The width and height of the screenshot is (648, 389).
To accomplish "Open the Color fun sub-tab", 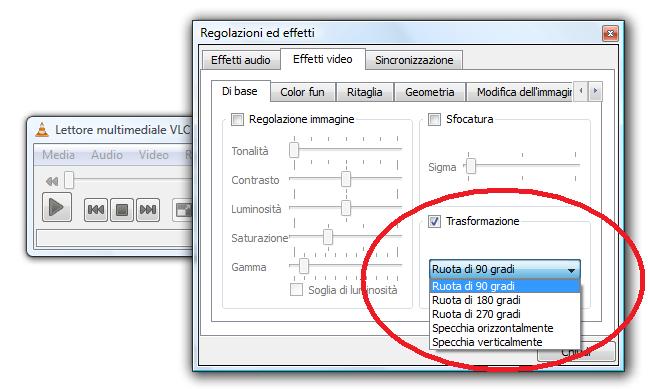I will [302, 92].
